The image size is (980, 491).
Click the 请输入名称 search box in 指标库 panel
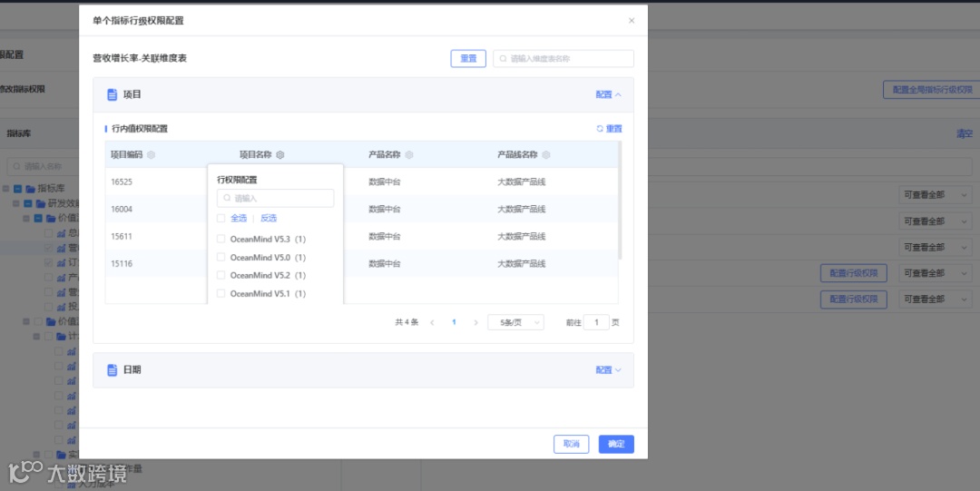[43, 166]
